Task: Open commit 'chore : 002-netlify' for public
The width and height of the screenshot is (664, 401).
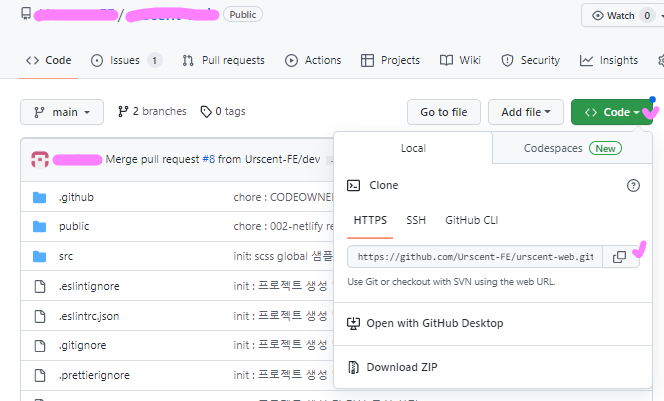Action: pyautogui.click(x=283, y=227)
